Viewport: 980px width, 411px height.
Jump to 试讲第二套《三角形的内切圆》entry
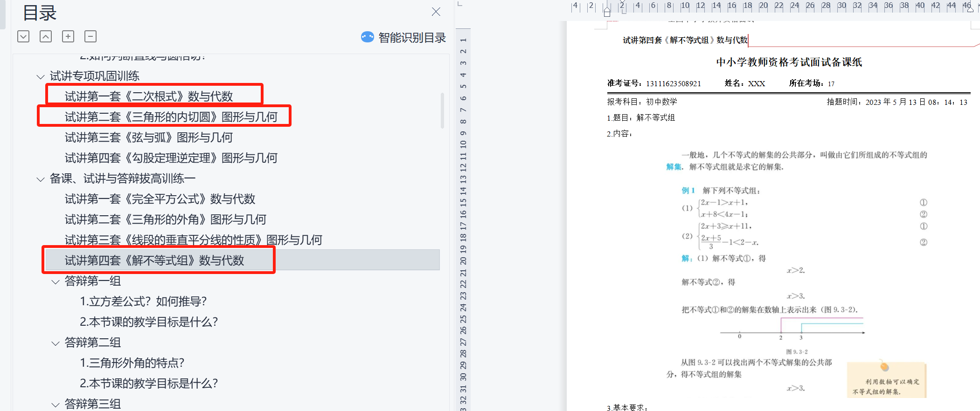click(171, 117)
